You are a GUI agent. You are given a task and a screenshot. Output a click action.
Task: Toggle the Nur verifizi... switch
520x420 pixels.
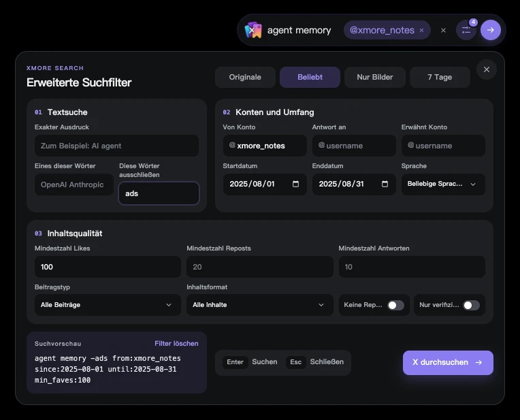(x=472, y=305)
